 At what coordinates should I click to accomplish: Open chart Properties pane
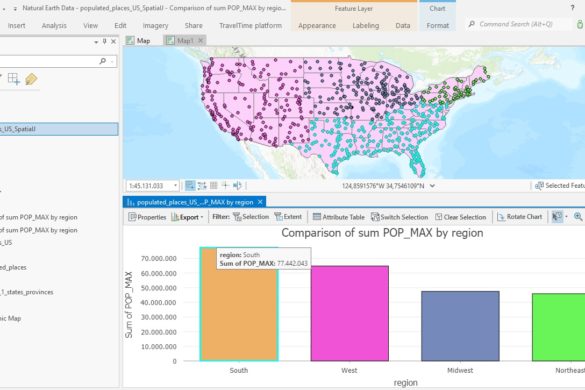tap(147, 217)
